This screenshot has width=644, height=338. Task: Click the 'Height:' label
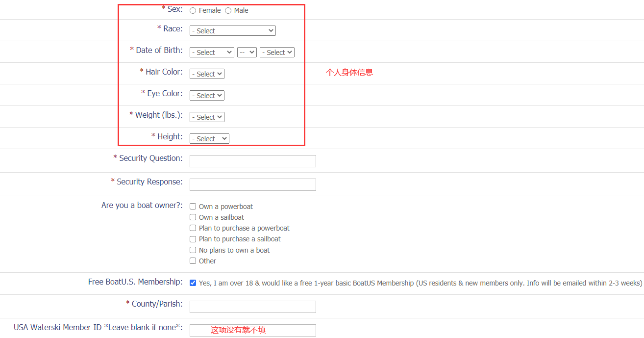(x=170, y=137)
